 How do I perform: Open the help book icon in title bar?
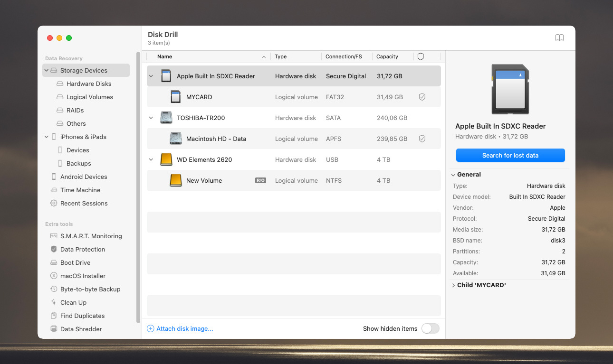tap(559, 38)
